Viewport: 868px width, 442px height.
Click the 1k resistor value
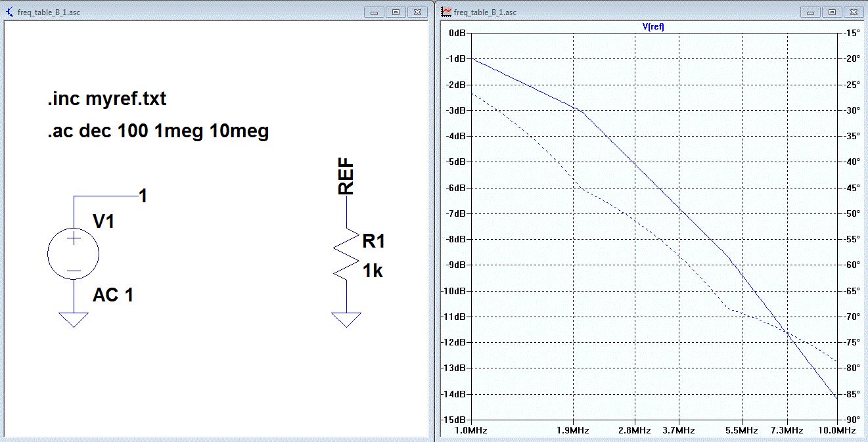point(373,271)
